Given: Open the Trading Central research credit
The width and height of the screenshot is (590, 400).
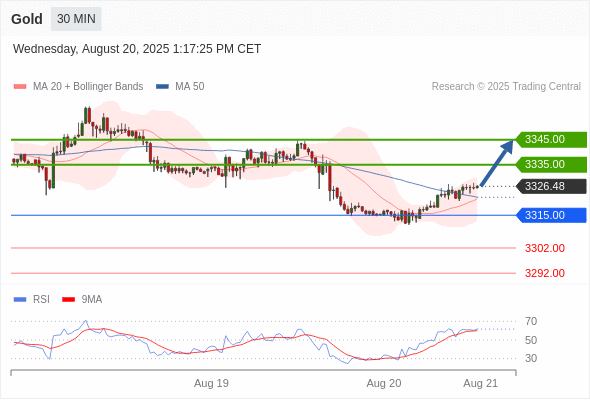Looking at the screenshot, I should tap(506, 87).
